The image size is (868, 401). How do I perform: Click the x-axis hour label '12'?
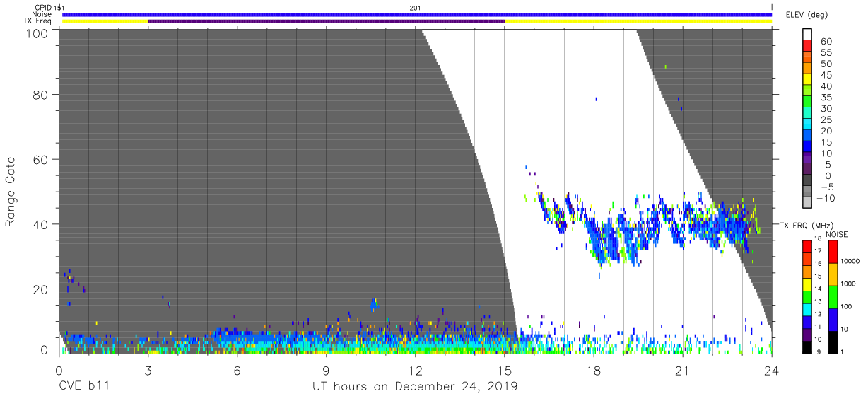[x=415, y=371]
